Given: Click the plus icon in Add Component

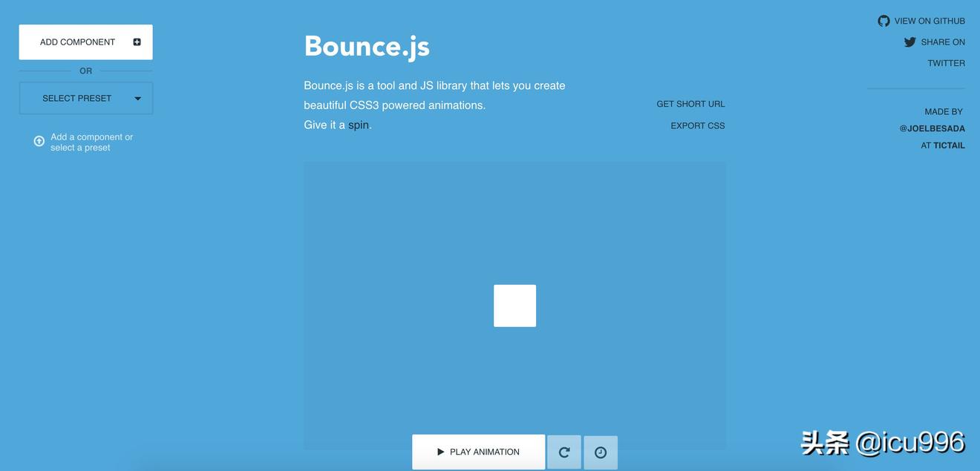Looking at the screenshot, I should pyautogui.click(x=137, y=42).
